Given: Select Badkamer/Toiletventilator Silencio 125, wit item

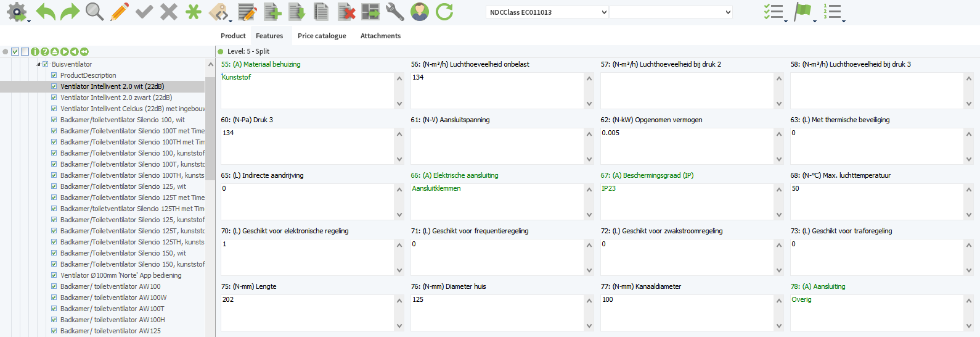Looking at the screenshot, I should 123,186.
